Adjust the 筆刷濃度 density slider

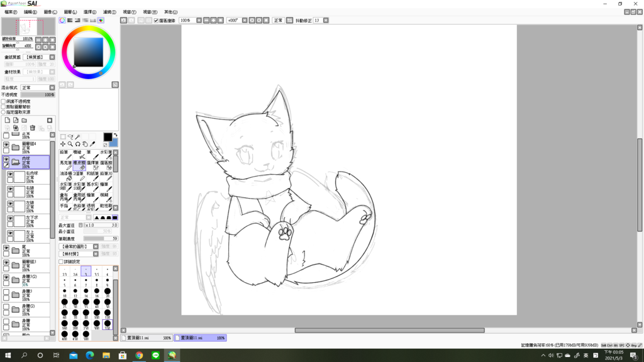101,238
